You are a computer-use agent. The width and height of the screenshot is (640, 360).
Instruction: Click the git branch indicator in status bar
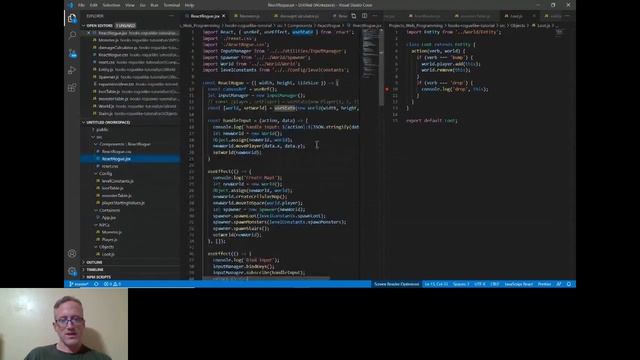point(78,284)
